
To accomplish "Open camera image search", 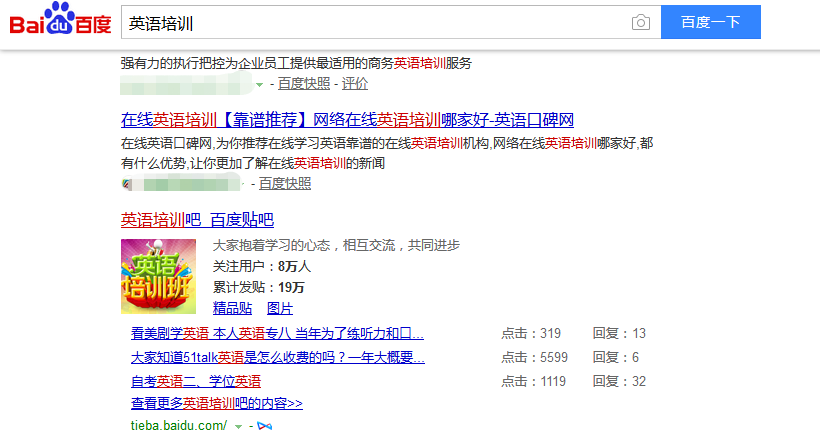I will [x=641, y=22].
